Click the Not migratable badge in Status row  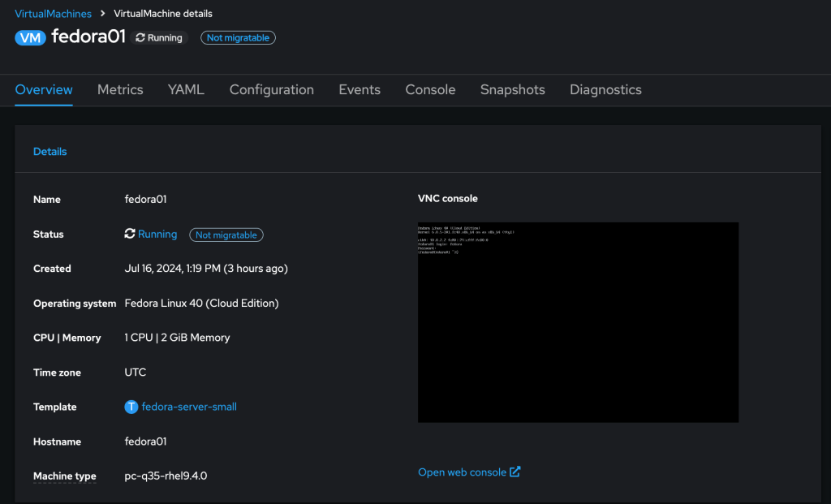[x=226, y=235]
